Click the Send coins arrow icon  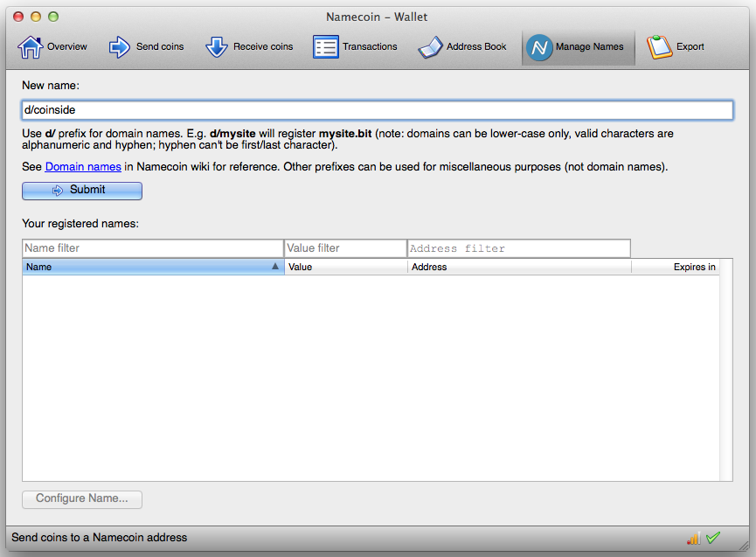click(119, 47)
